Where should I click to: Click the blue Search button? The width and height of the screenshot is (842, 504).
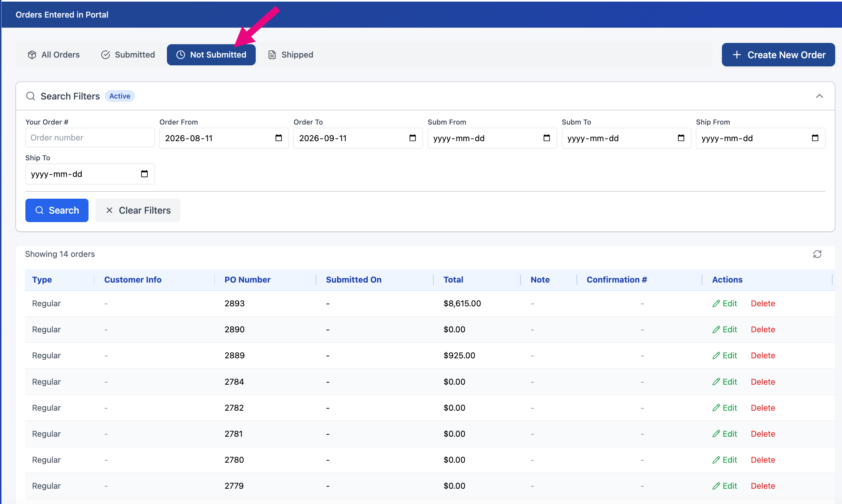pos(57,210)
